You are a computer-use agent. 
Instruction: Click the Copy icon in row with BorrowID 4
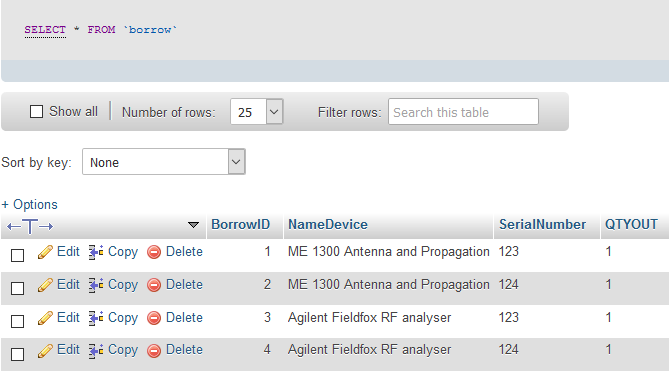96,351
